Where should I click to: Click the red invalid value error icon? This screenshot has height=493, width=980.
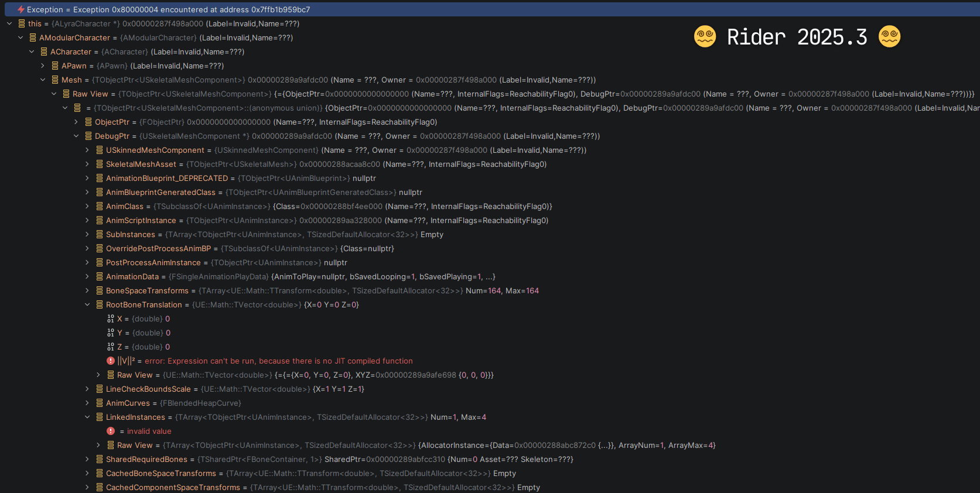coord(111,432)
